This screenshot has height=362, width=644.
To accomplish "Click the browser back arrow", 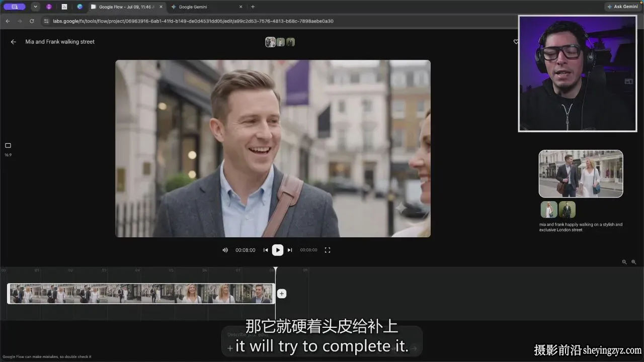I will tap(8, 21).
